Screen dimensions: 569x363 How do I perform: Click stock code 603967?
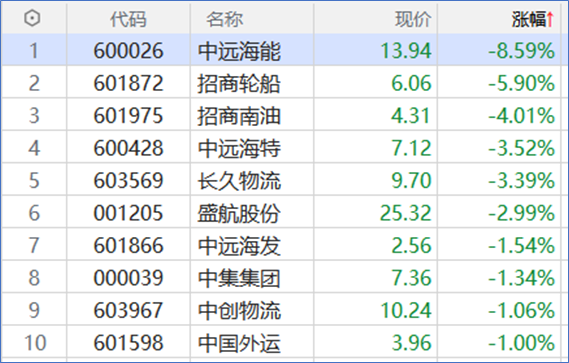tap(128, 310)
